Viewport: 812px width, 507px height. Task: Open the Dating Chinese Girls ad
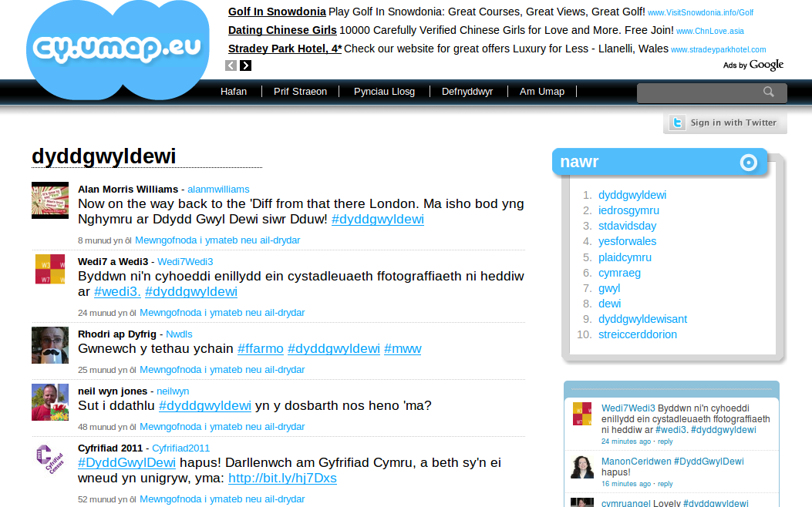[282, 30]
